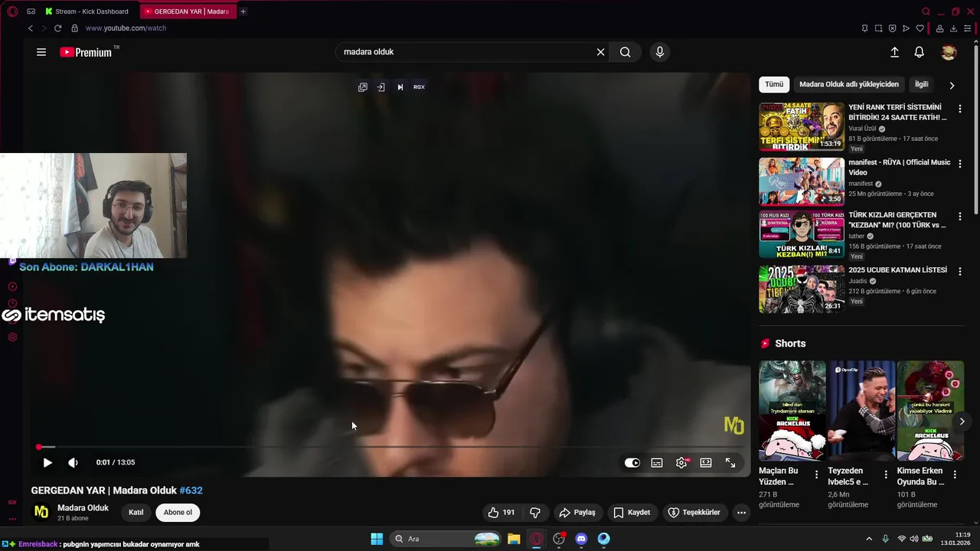Like the video with 191 likes

tap(501, 513)
